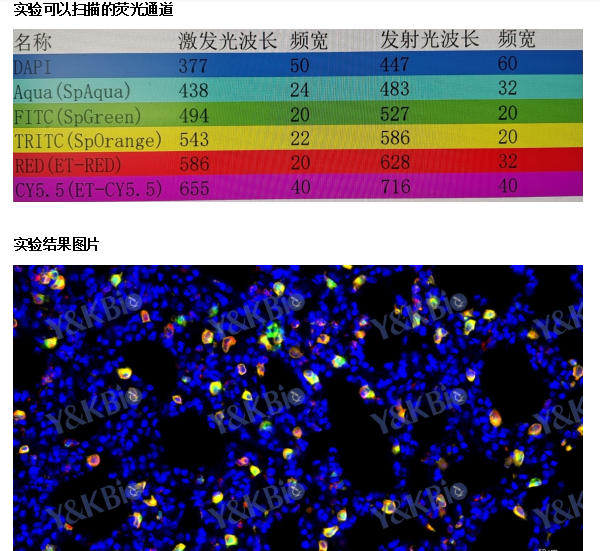Click emission value 586 in TRITC row
Screen dimensions: 600x551
click(x=396, y=138)
